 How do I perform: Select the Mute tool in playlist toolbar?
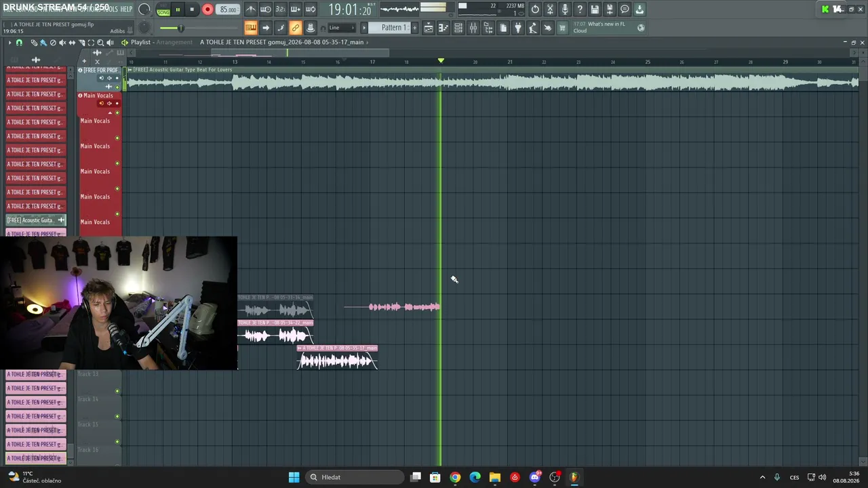tap(62, 43)
